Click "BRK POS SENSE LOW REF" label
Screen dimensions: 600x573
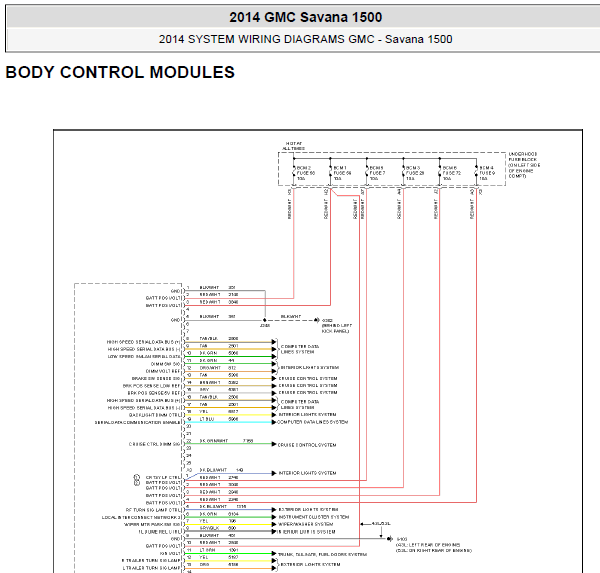151,386
